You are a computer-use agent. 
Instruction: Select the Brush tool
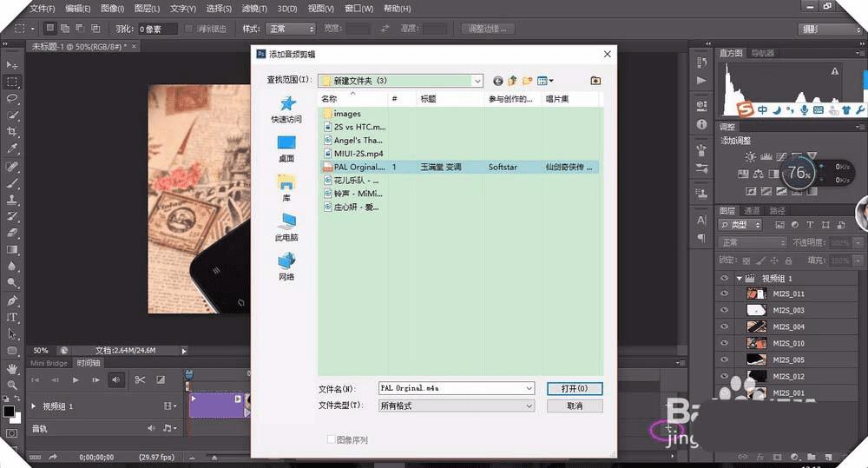tap(12, 182)
